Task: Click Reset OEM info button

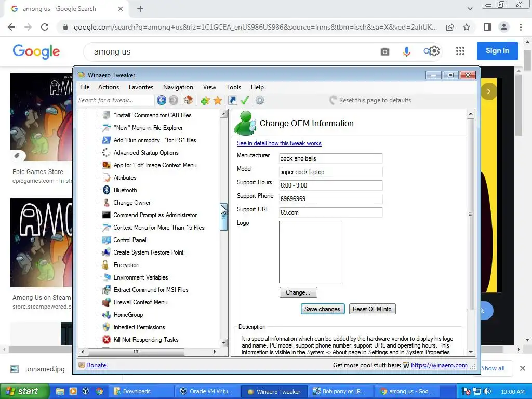Action: [372, 309]
